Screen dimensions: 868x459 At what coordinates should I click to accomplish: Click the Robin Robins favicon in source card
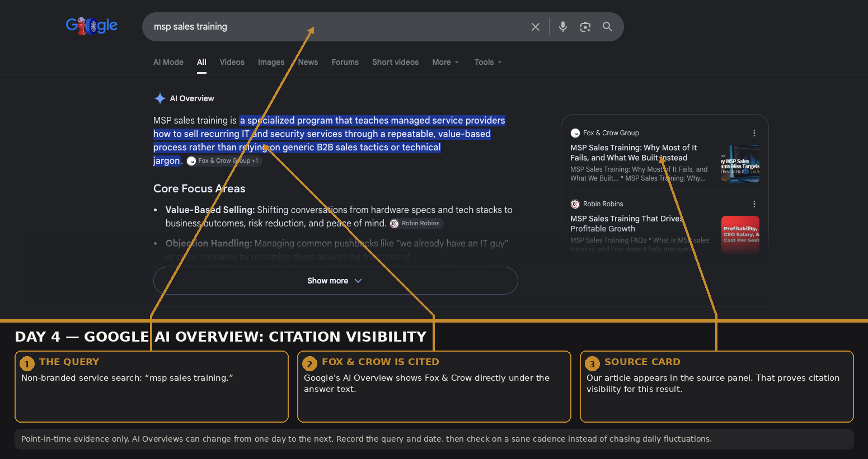(575, 204)
